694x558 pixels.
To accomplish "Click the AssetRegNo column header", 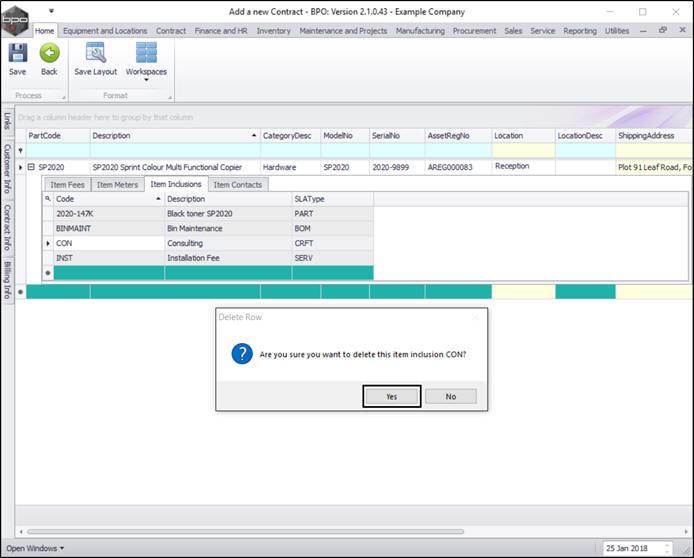I will click(458, 135).
